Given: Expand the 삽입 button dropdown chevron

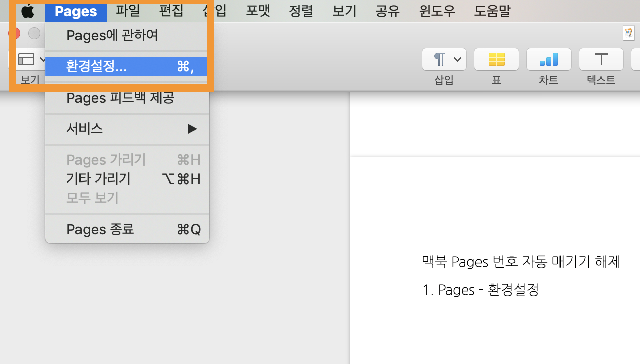Looking at the screenshot, I should [458, 59].
